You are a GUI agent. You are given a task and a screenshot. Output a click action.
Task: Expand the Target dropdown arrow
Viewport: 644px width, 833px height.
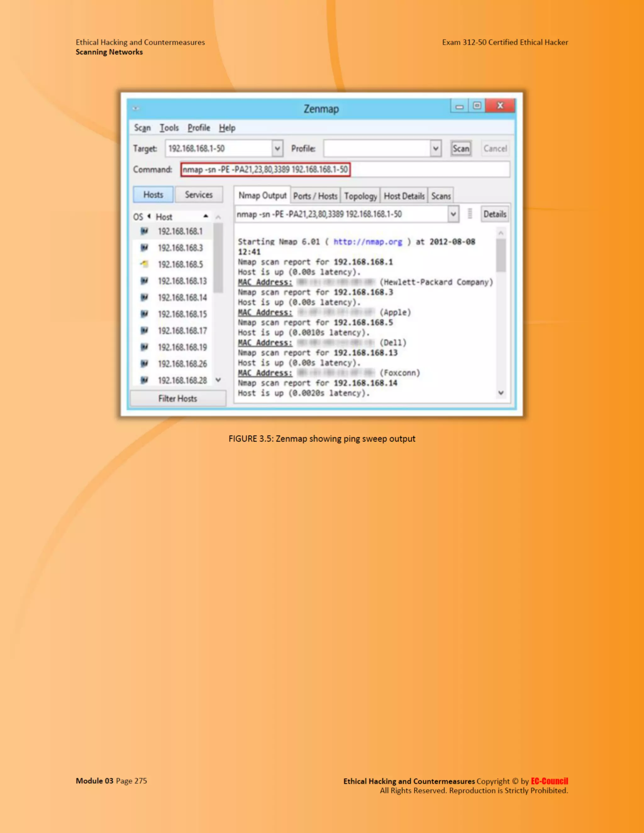(x=277, y=148)
